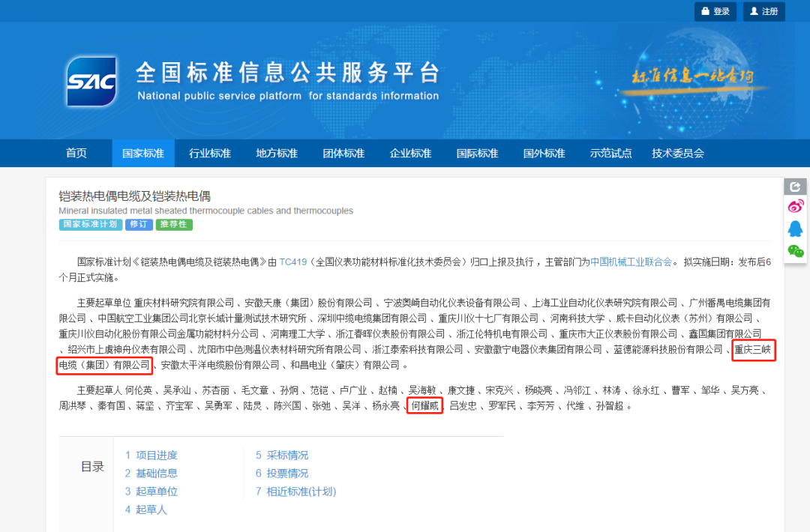Open the share arrow icon in side panel
The height and width of the screenshot is (532, 810).
(x=795, y=187)
